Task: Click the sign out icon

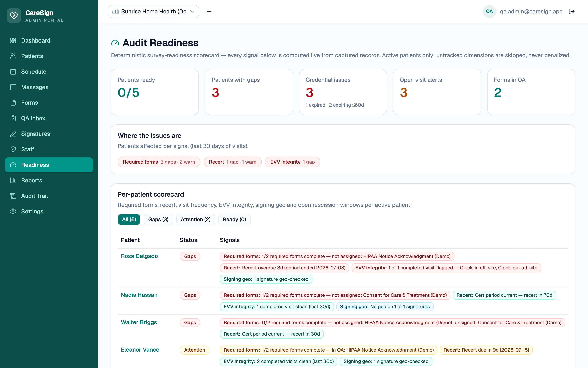Action: (x=571, y=11)
